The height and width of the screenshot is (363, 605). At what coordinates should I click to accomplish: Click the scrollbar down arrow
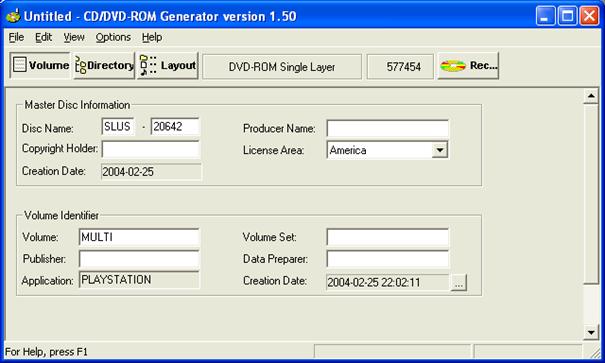[x=591, y=332]
